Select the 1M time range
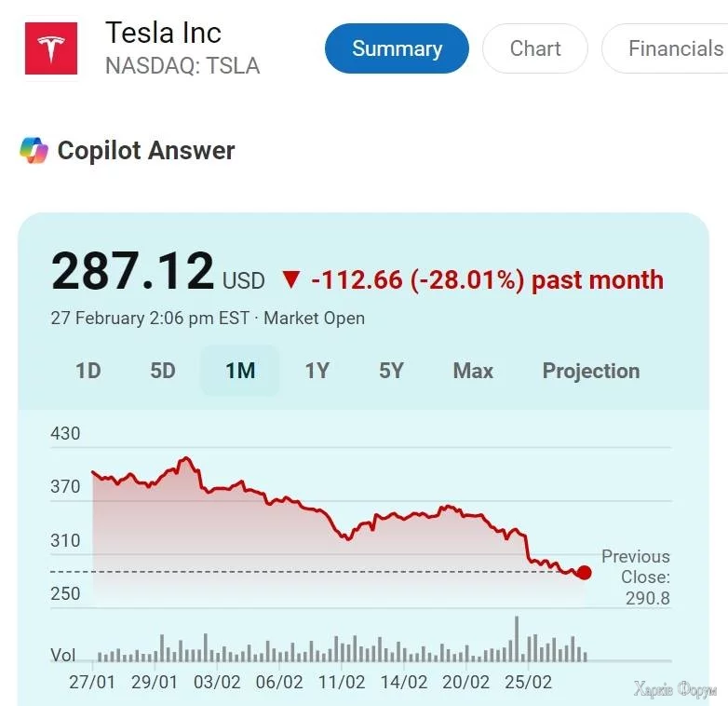728x706 pixels. point(240,371)
